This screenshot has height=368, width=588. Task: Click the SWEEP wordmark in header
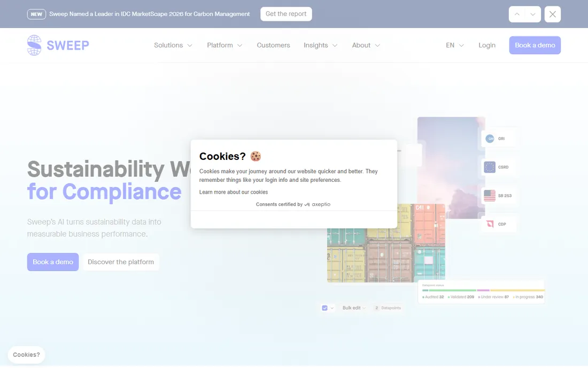(x=68, y=45)
